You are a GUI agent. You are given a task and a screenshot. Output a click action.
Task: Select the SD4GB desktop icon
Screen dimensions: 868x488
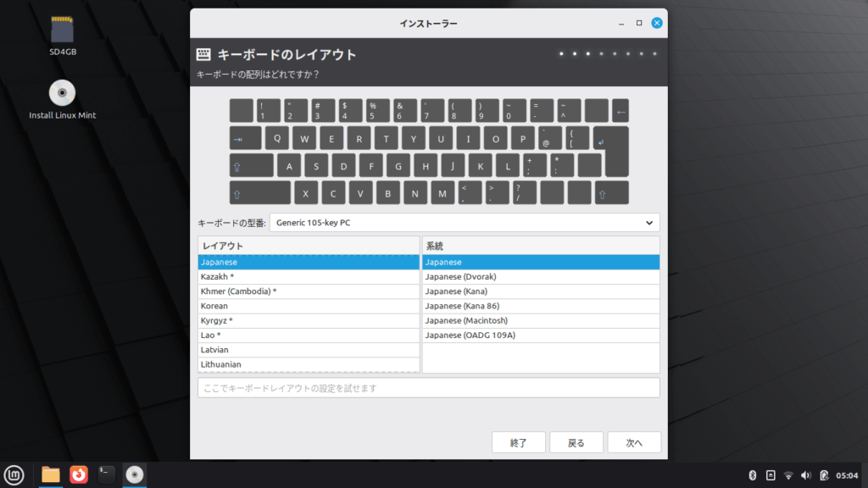coord(63,32)
